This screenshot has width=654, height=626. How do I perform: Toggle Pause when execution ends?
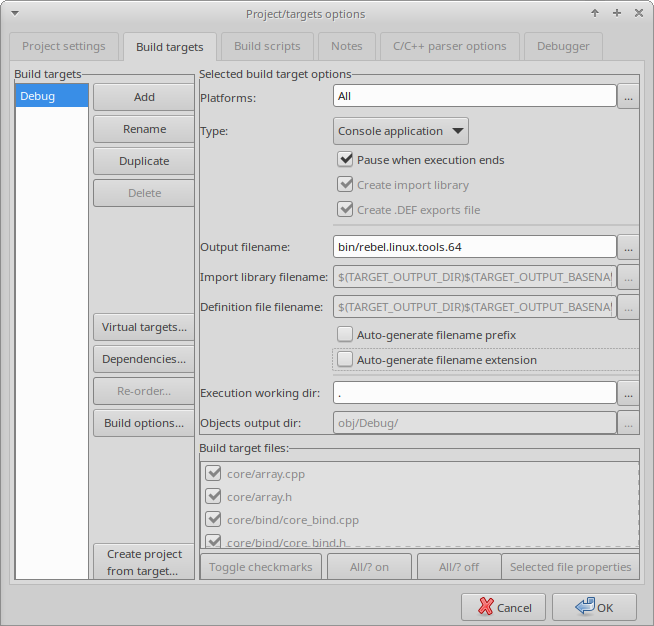tap(345, 160)
